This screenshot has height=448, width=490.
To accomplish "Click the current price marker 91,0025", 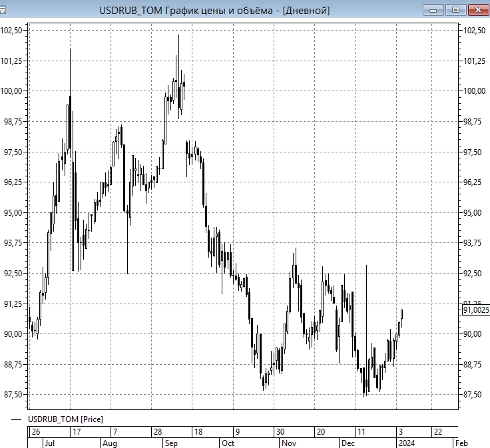I will [475, 310].
